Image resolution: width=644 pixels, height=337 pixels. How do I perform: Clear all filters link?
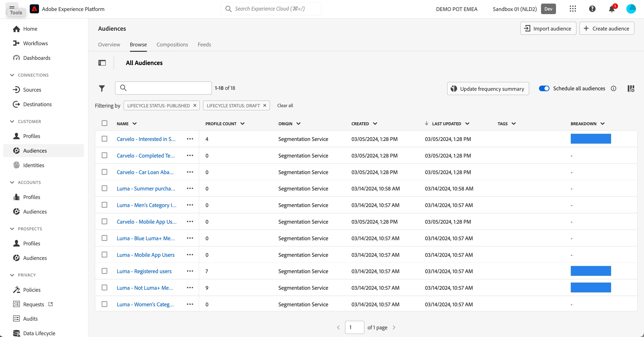coord(285,106)
